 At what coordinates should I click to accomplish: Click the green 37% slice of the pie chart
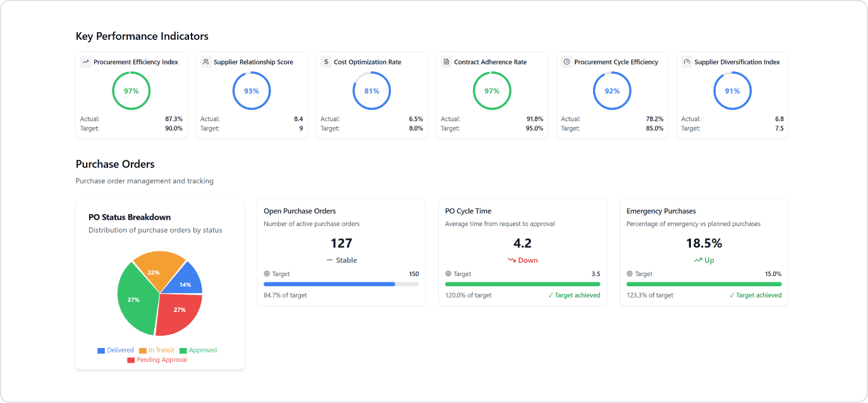(135, 299)
